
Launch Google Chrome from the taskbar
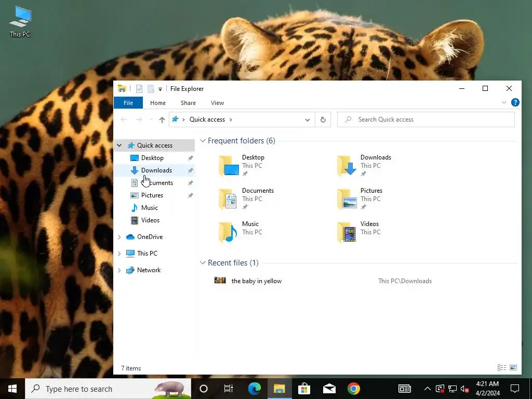point(353,389)
